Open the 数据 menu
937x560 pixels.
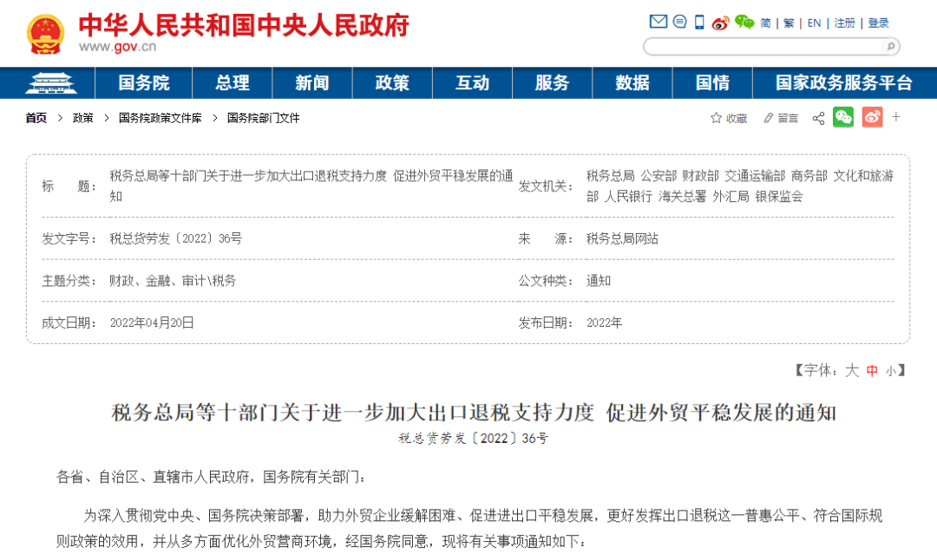click(632, 83)
